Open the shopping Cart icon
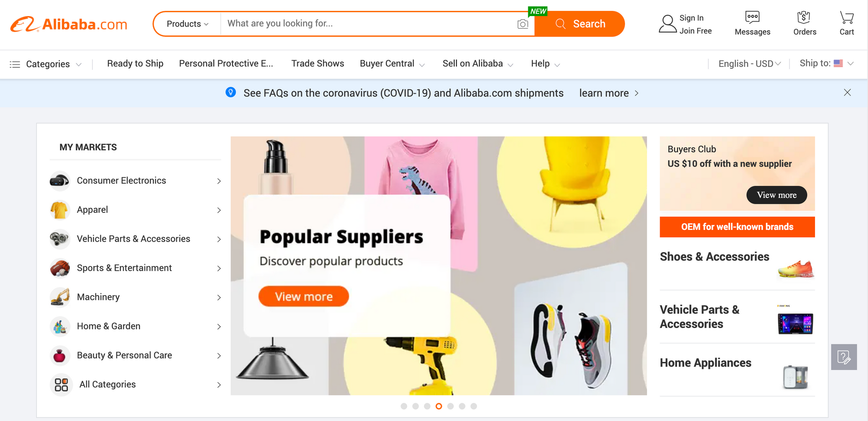The width and height of the screenshot is (868, 421). (846, 17)
